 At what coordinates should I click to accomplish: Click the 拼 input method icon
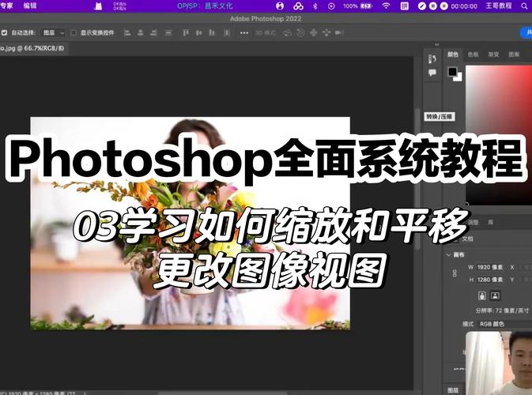tap(405, 6)
